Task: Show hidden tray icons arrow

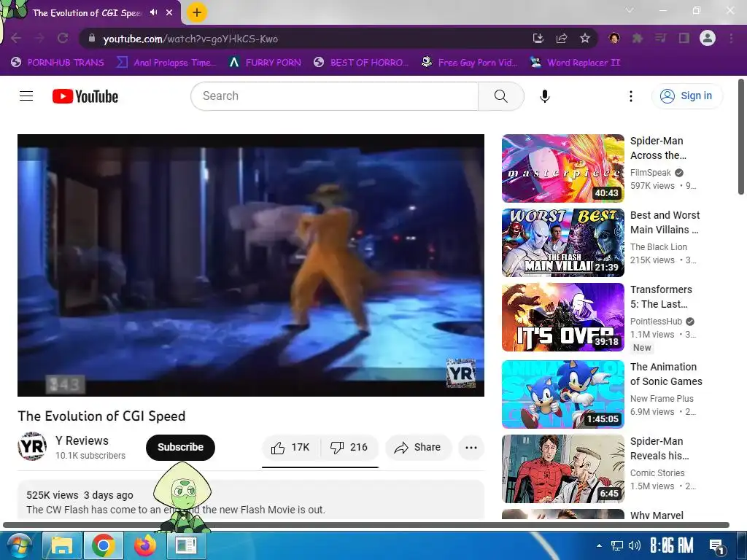Action: coord(600,545)
